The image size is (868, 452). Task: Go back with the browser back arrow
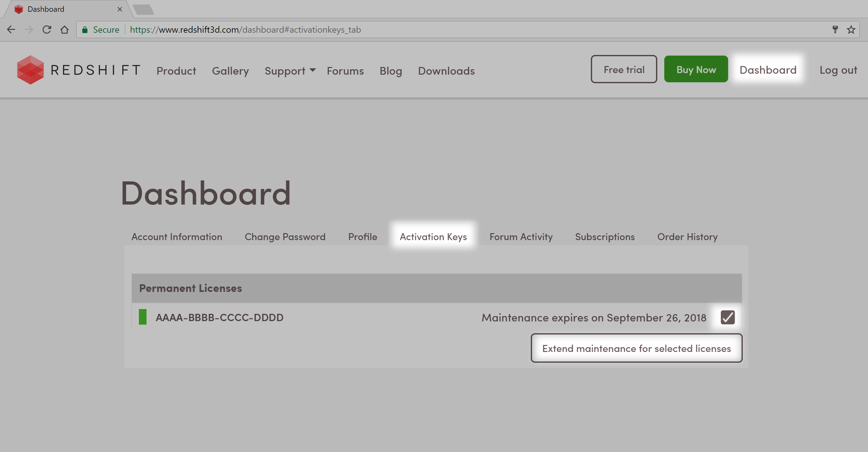point(11,30)
